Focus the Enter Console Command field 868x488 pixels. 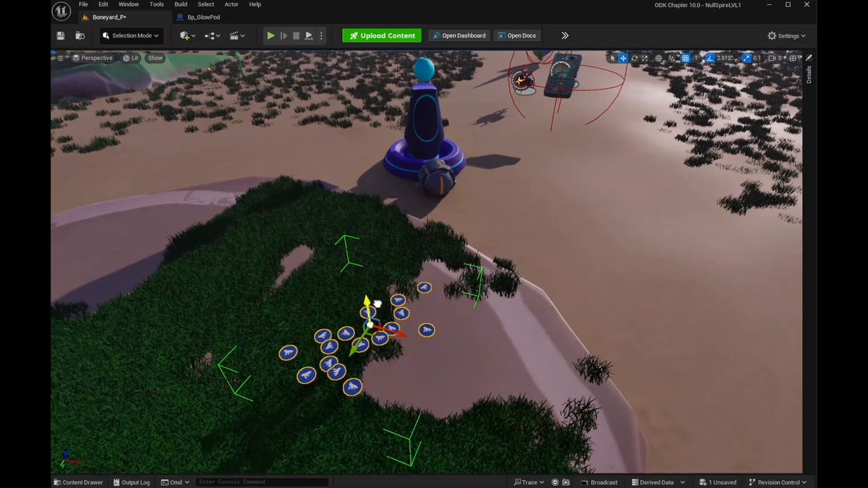click(x=262, y=482)
